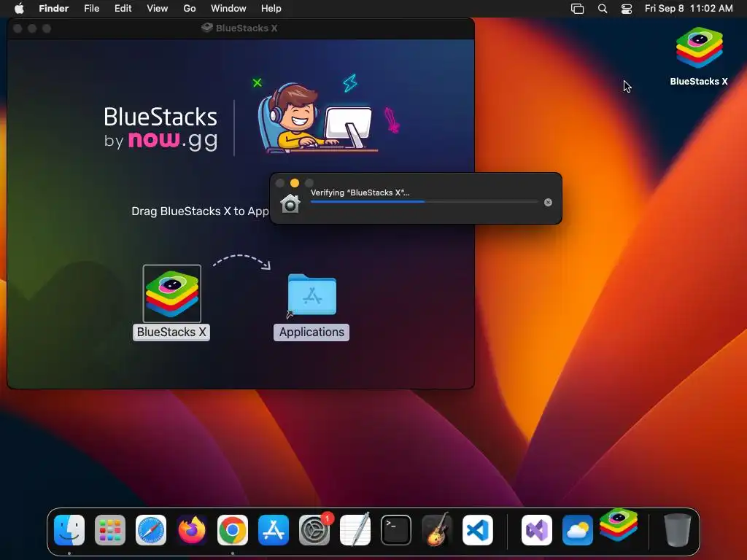Open the Trash from the Dock
The width and height of the screenshot is (747, 560).
coord(678,529)
